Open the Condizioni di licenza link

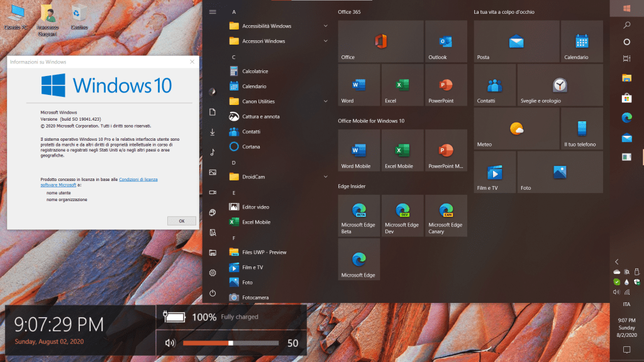[138, 179]
